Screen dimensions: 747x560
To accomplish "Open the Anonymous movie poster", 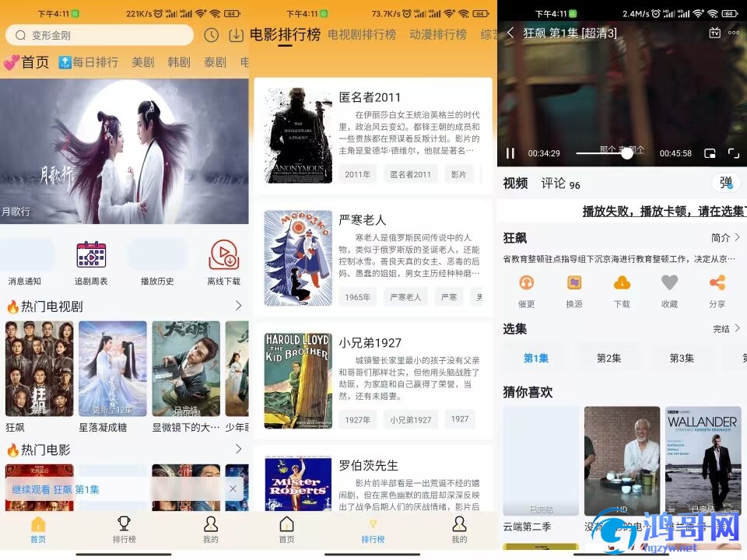I will click(x=298, y=135).
